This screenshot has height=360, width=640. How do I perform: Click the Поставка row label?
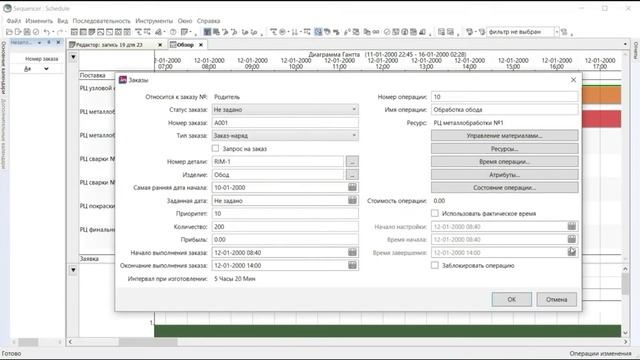(93, 75)
